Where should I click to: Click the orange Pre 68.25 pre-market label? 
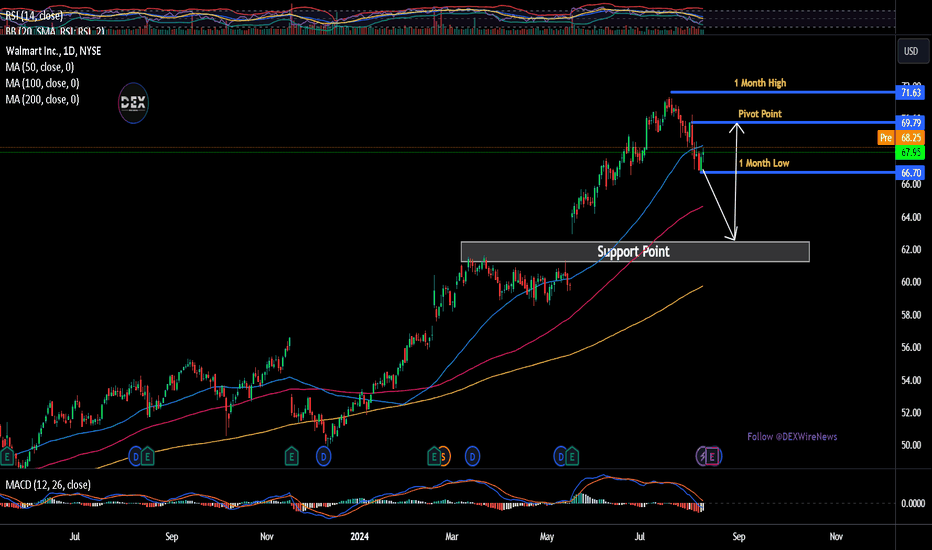[901, 137]
